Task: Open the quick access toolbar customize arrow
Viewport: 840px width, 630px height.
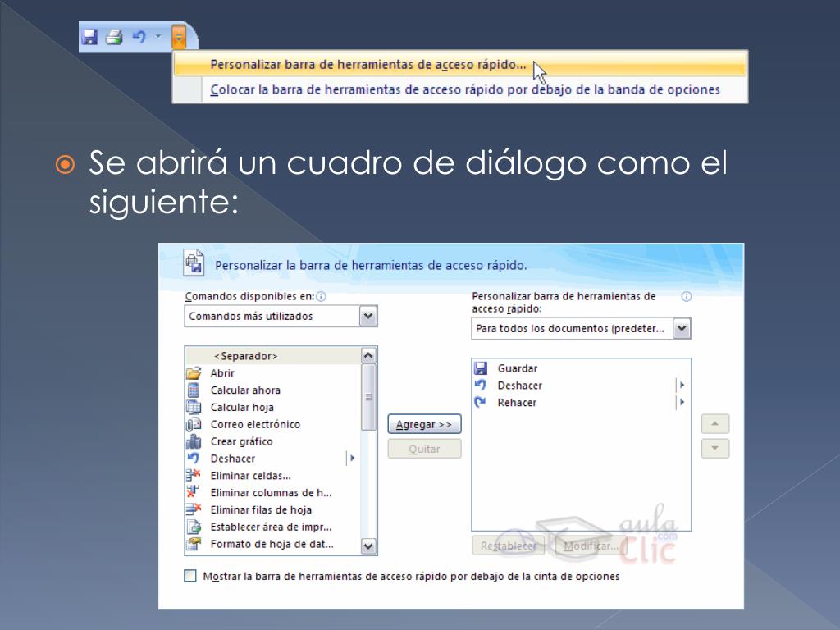Action: point(179,37)
